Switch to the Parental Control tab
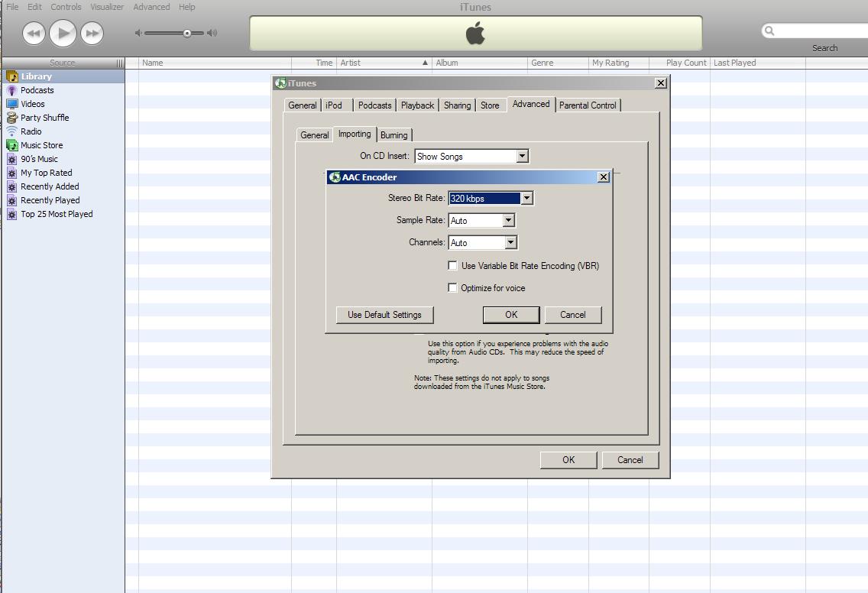The width and height of the screenshot is (868, 593). click(588, 105)
